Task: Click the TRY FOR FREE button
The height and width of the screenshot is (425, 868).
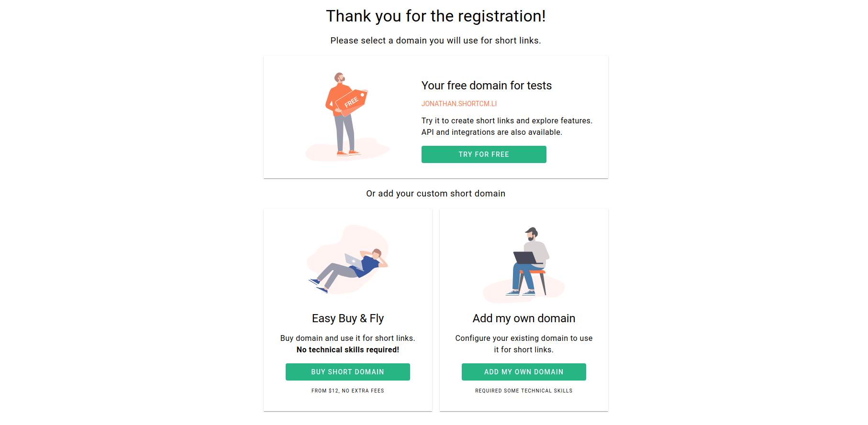Action: pos(484,154)
